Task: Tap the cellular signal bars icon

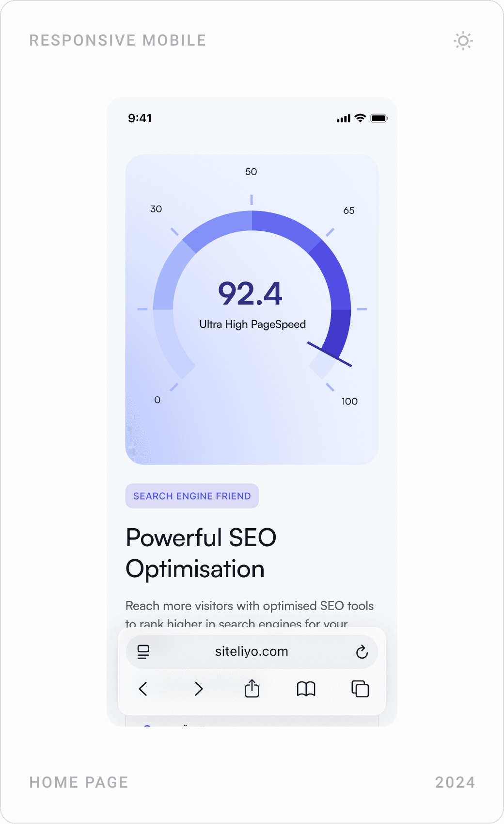Action: pos(343,118)
